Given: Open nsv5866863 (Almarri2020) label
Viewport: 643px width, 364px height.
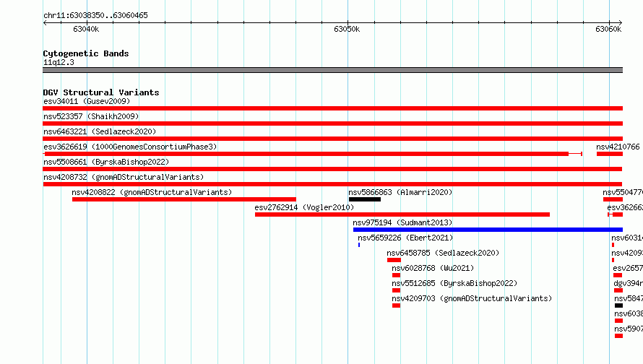Looking at the screenshot, I should 400,192.
